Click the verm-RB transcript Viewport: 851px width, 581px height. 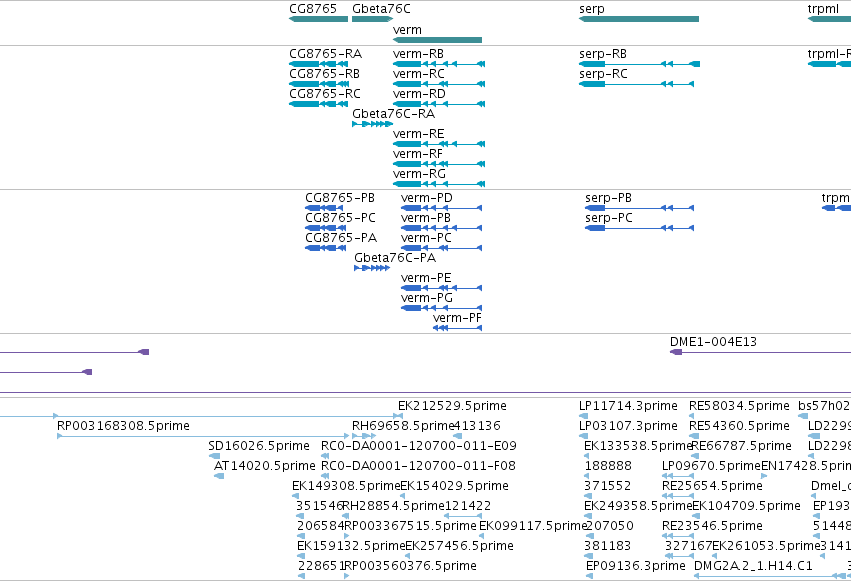tap(439, 64)
